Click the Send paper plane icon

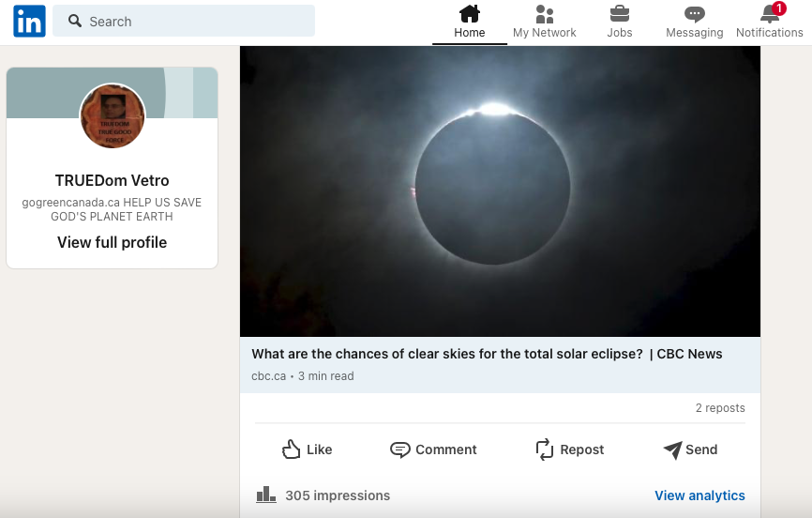pyautogui.click(x=672, y=449)
